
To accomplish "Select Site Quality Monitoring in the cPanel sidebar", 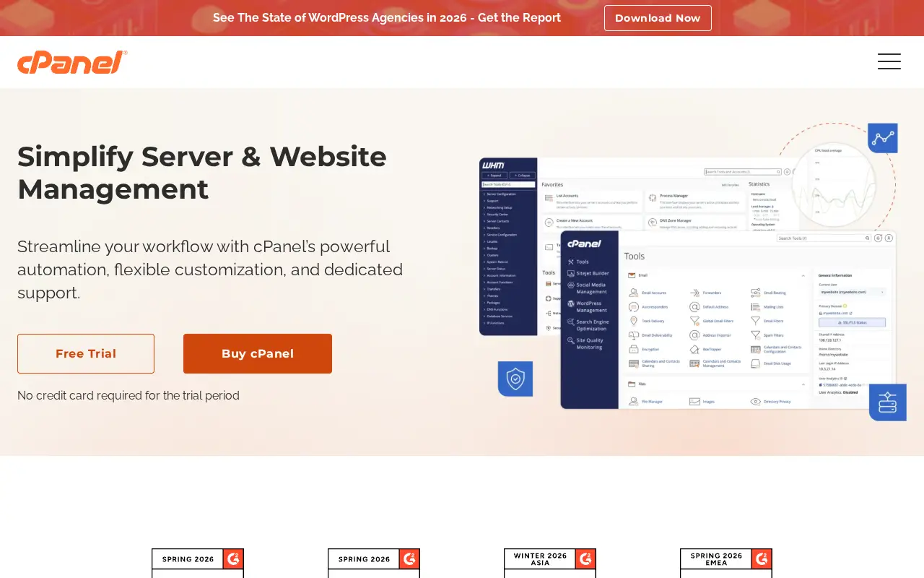I will point(585,343).
